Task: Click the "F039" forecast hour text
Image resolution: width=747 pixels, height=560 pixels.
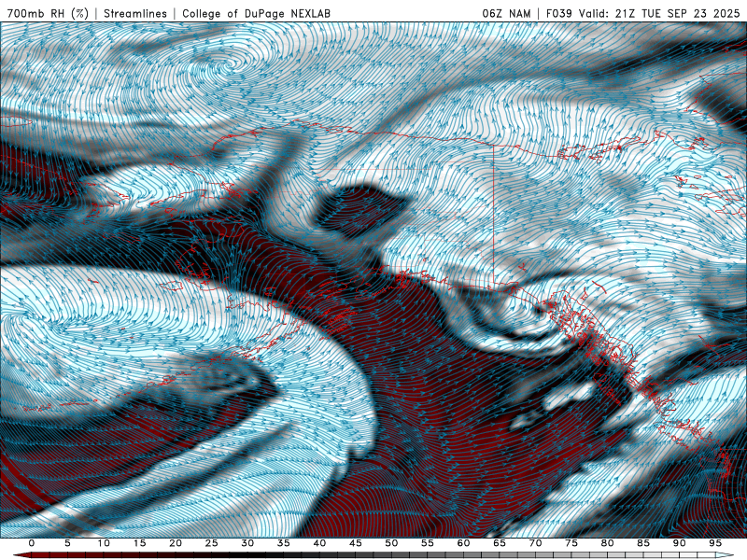Action: 558,14
